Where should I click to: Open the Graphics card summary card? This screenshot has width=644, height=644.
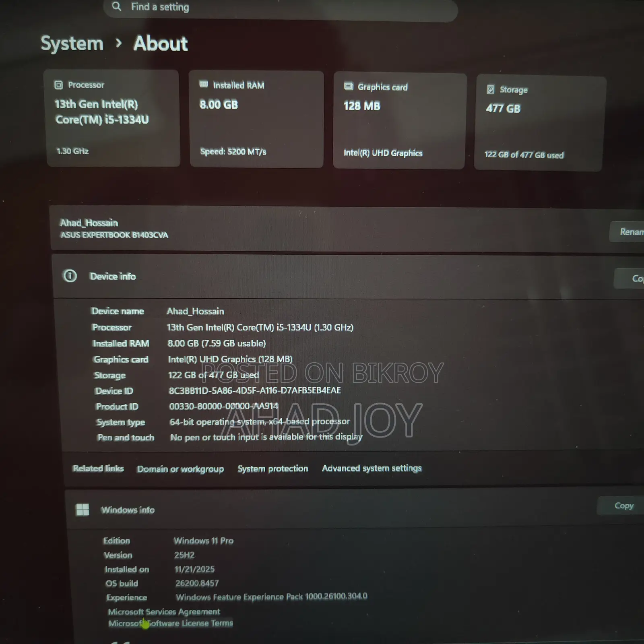tap(399, 121)
